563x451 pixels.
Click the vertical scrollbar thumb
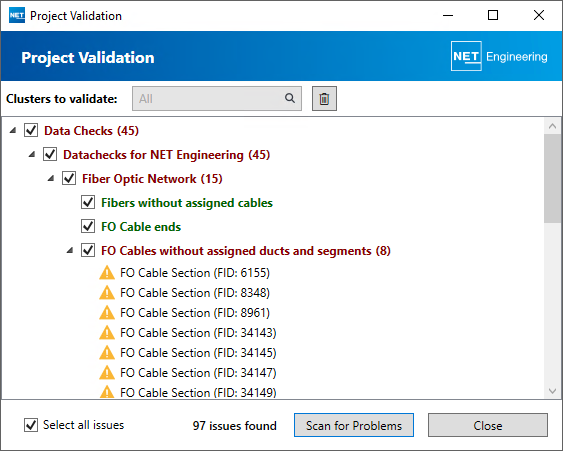[x=552, y=178]
